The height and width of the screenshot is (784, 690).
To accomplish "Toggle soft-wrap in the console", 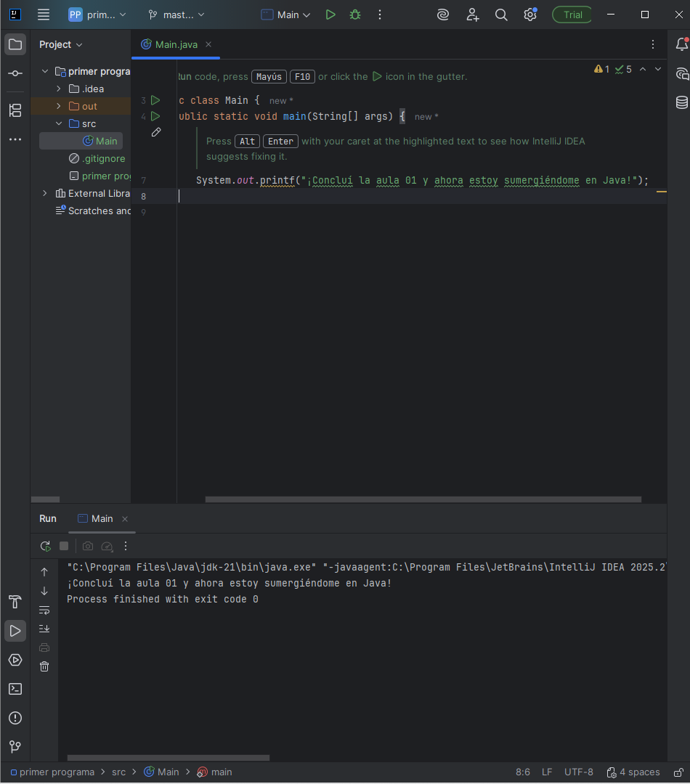I will (x=44, y=610).
